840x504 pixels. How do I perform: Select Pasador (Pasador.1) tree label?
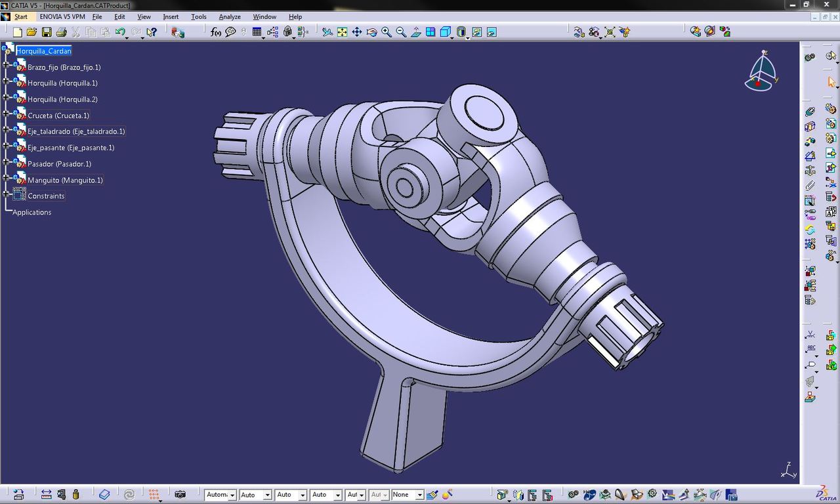59,164
